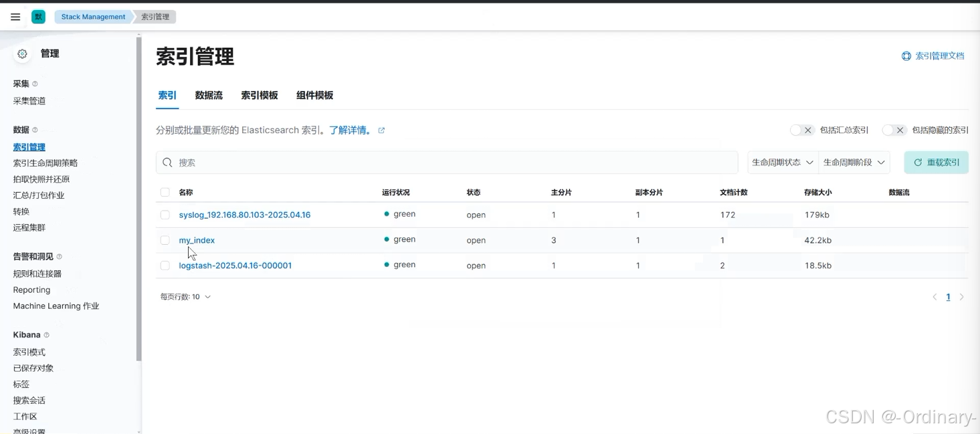
Task: Open 索引生命周期策略 in the sidebar
Action: (45, 163)
